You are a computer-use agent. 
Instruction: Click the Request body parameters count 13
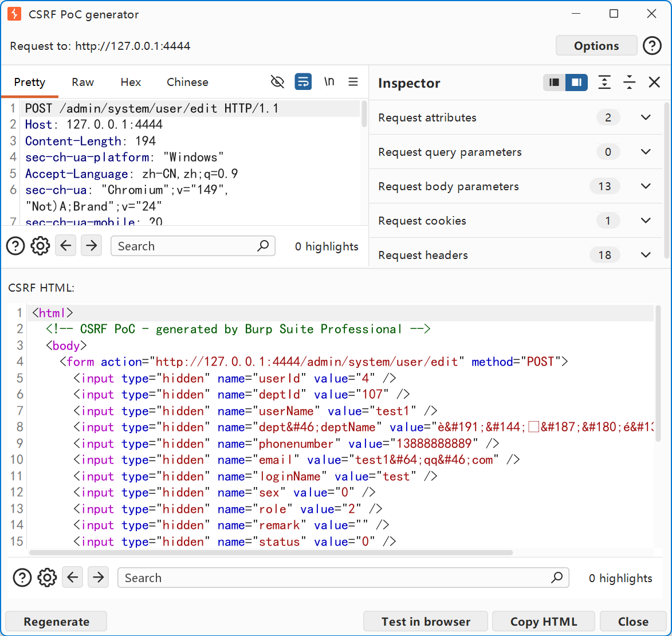pyautogui.click(x=605, y=186)
